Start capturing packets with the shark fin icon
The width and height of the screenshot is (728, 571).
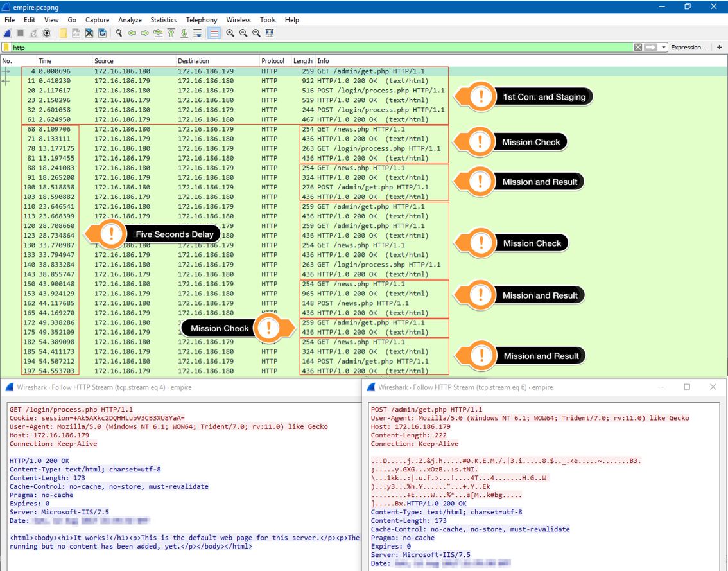[8, 33]
